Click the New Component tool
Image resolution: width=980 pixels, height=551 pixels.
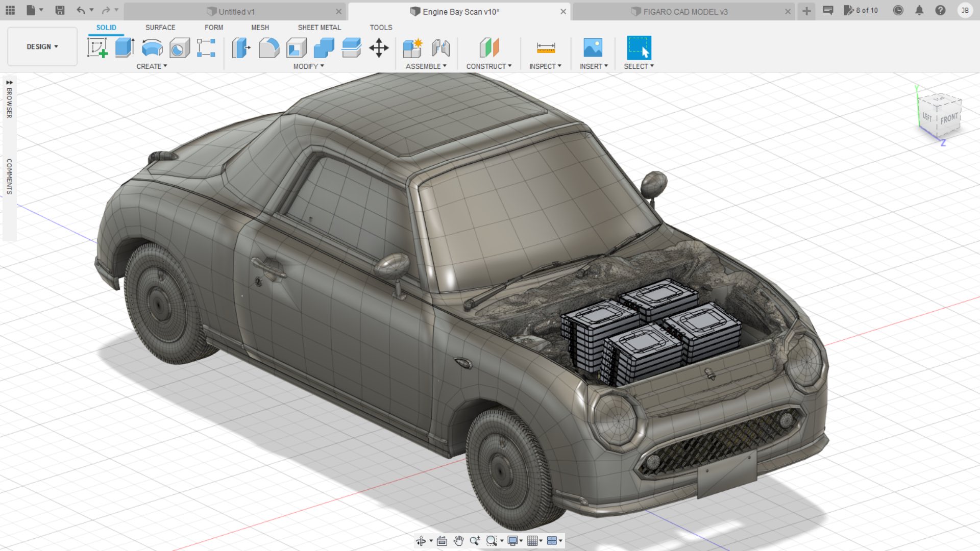412,48
